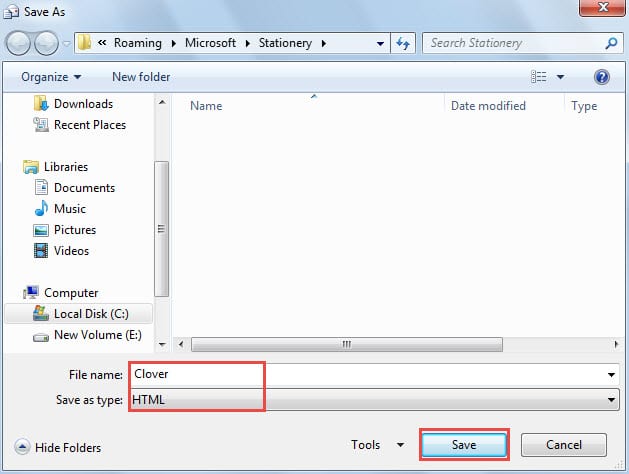Open Recent Places in sidebar
Image resolution: width=629 pixels, height=474 pixels.
pyautogui.click(x=89, y=125)
